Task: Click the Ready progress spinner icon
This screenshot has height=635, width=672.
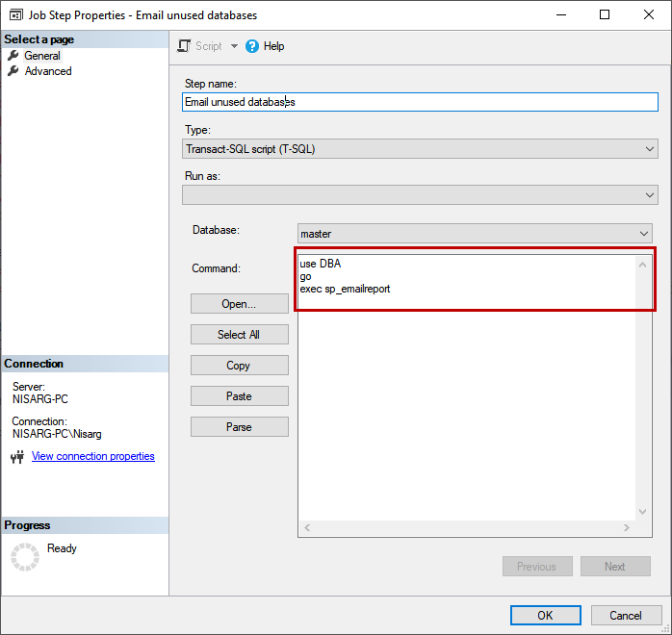Action: tap(25, 557)
